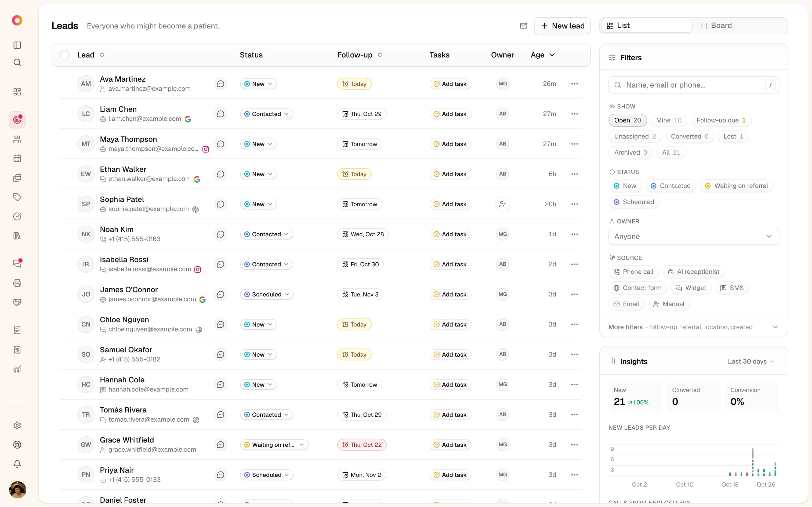Image resolution: width=812 pixels, height=507 pixels.
Task: Sort by the Follow-up column header
Action: (360, 55)
